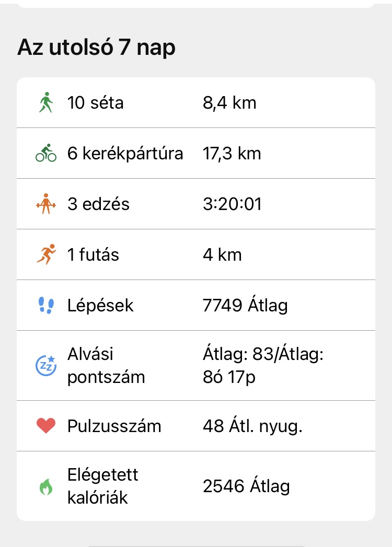Tap the red heart Pulzusszám icon

46,426
